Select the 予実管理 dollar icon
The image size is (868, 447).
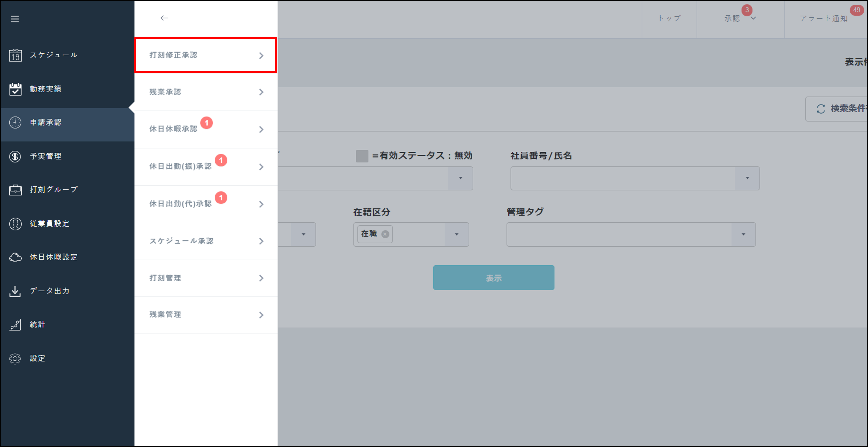15,156
